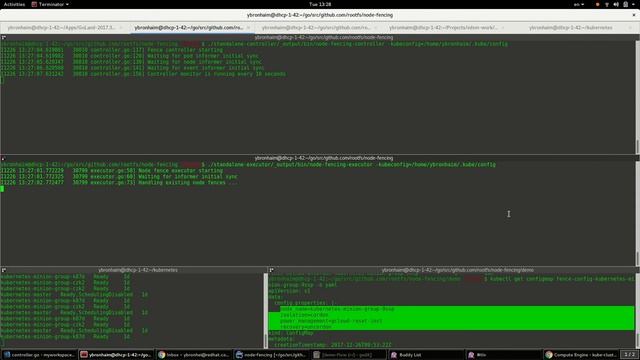Open the Terminator application menu

click(x=50, y=4)
